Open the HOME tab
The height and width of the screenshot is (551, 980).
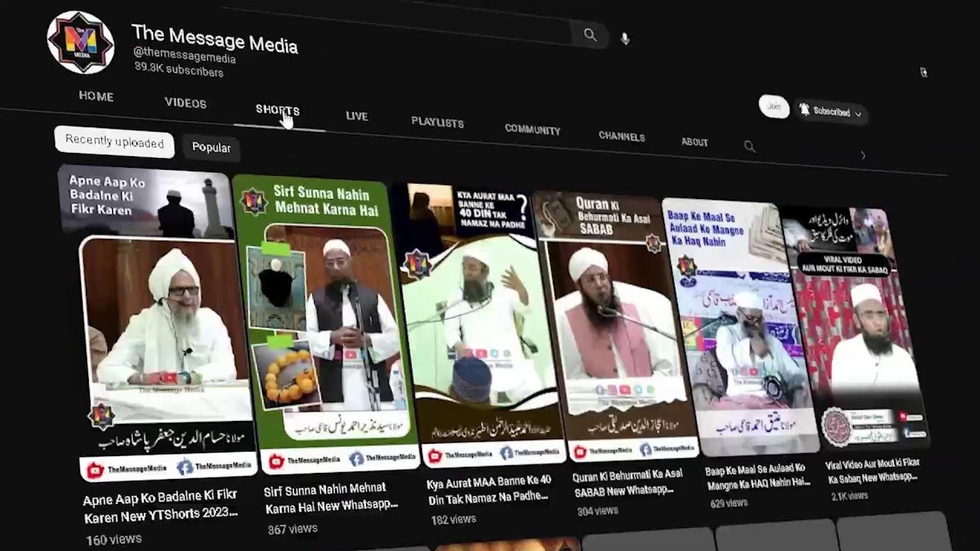tap(96, 96)
